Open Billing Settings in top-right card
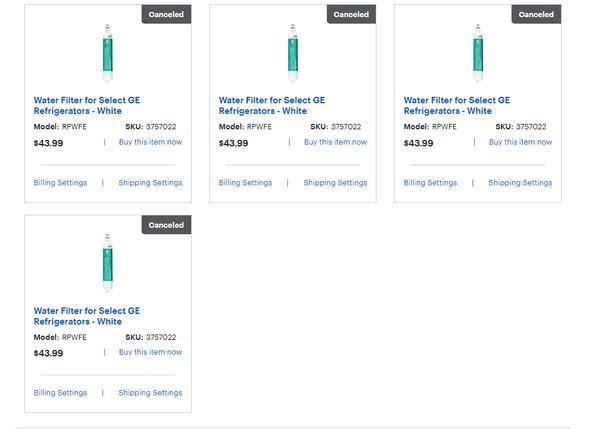600x429 pixels. 430,183
